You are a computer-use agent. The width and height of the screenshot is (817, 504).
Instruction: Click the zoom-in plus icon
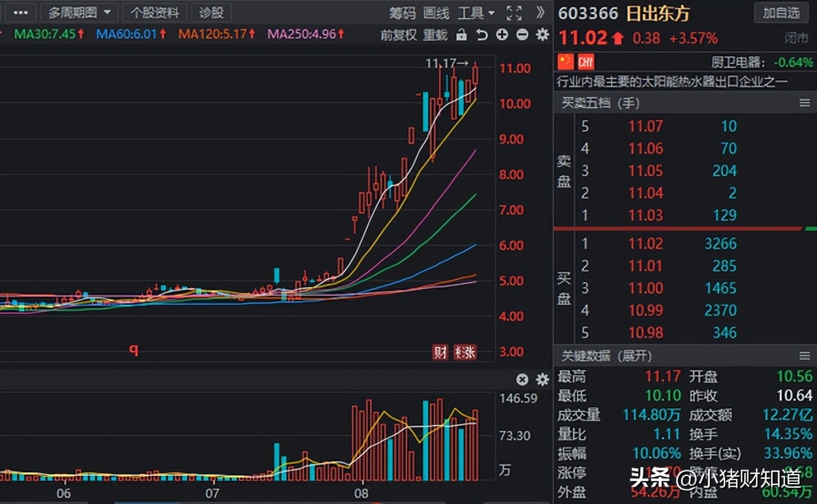pyautogui.click(x=502, y=35)
